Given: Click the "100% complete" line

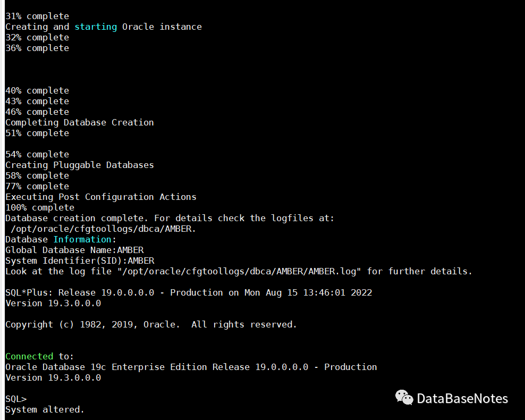Looking at the screenshot, I should pyautogui.click(x=40, y=207).
